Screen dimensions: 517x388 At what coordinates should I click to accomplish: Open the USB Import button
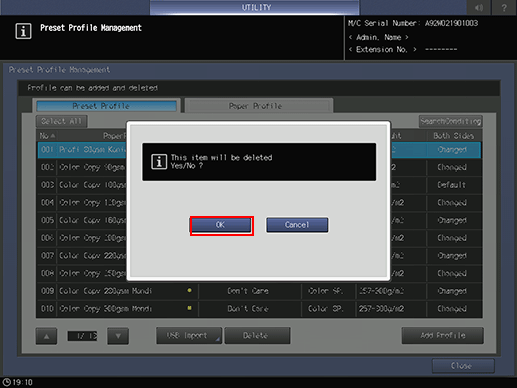(189, 336)
